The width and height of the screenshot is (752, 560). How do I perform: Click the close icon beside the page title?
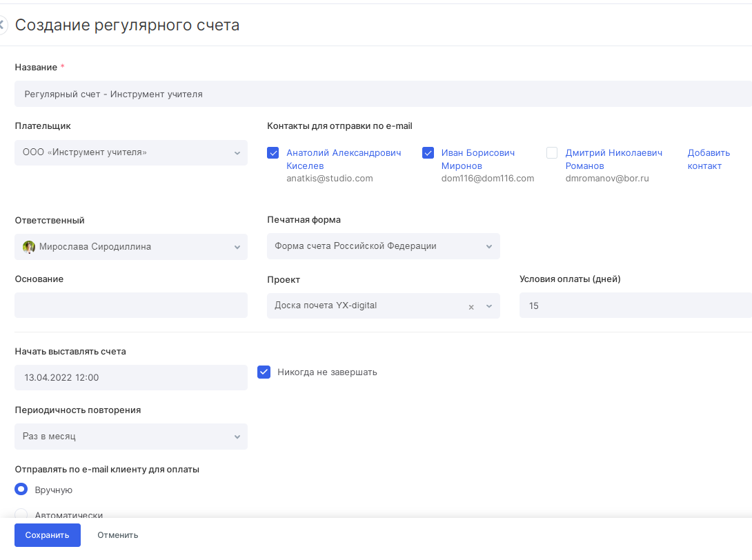pyautogui.click(x=3, y=26)
